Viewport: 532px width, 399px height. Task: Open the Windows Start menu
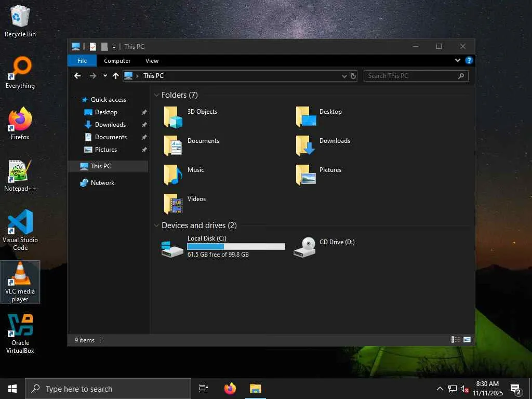point(12,389)
